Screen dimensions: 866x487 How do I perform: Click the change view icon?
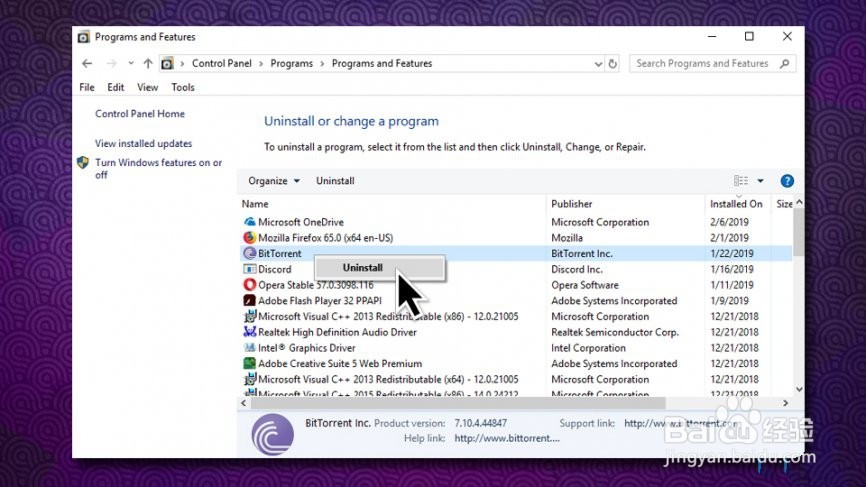coord(741,181)
